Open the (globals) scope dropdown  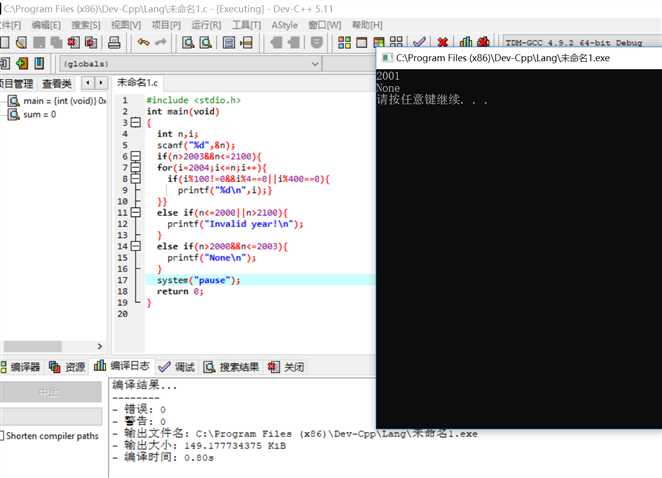pyautogui.click(x=191, y=64)
